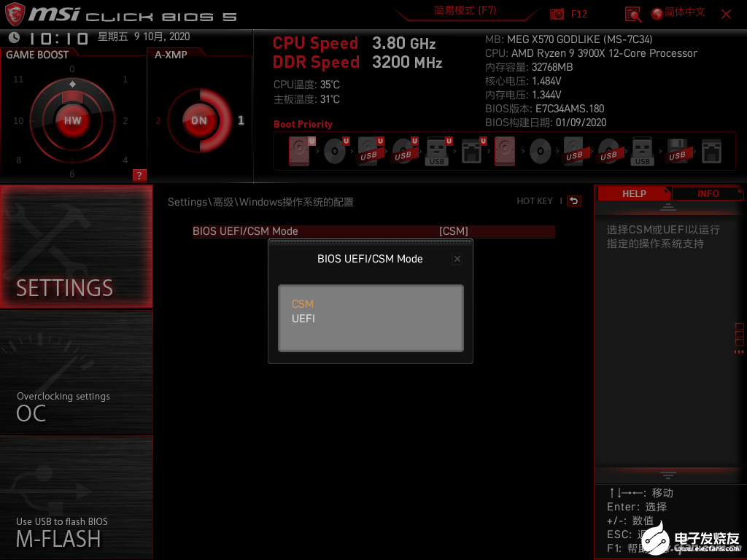Toggle the A-XMP ON button
747x560 pixels.
pyautogui.click(x=199, y=120)
